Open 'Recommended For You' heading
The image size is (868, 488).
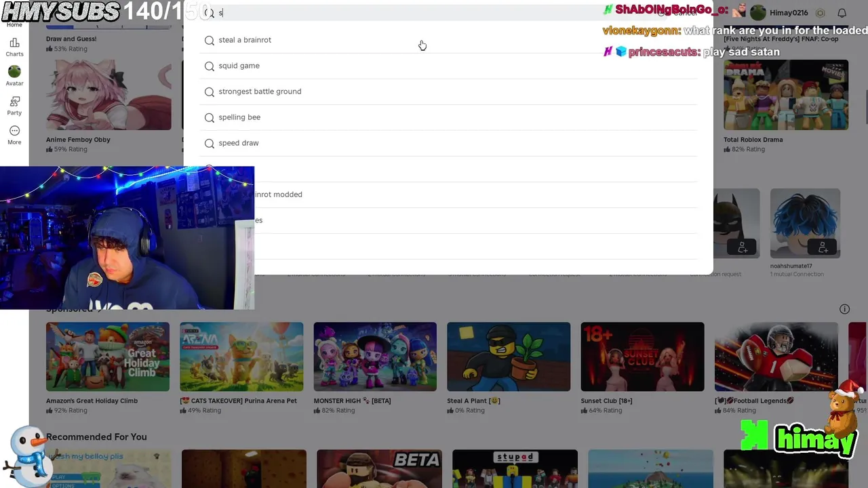pyautogui.click(x=96, y=437)
